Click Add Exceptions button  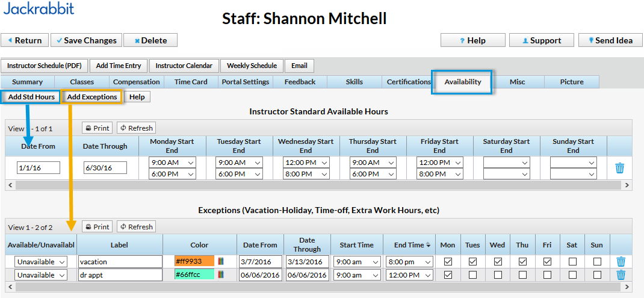click(x=92, y=97)
